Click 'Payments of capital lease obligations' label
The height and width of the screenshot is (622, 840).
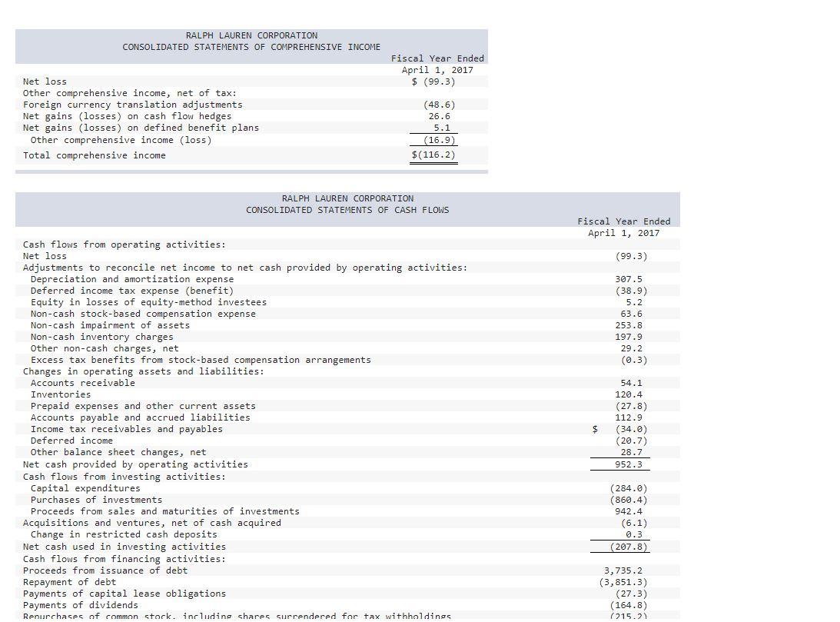(x=125, y=594)
